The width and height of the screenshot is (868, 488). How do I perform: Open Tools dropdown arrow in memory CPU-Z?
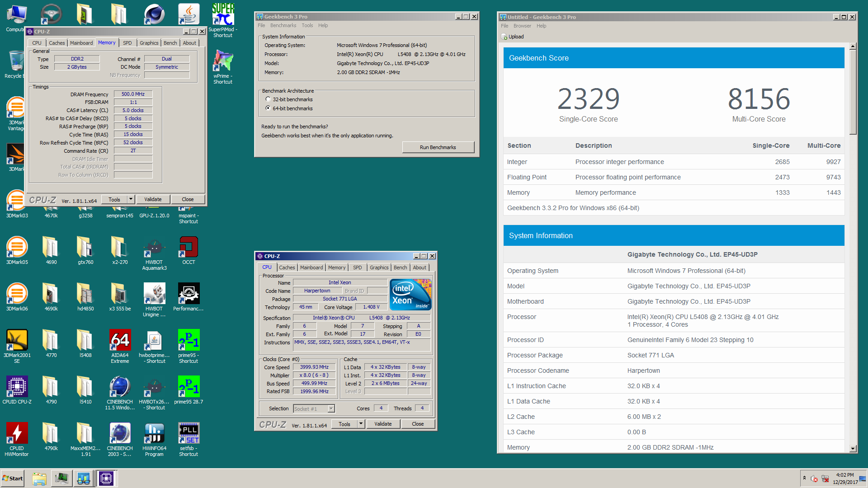[131, 199]
